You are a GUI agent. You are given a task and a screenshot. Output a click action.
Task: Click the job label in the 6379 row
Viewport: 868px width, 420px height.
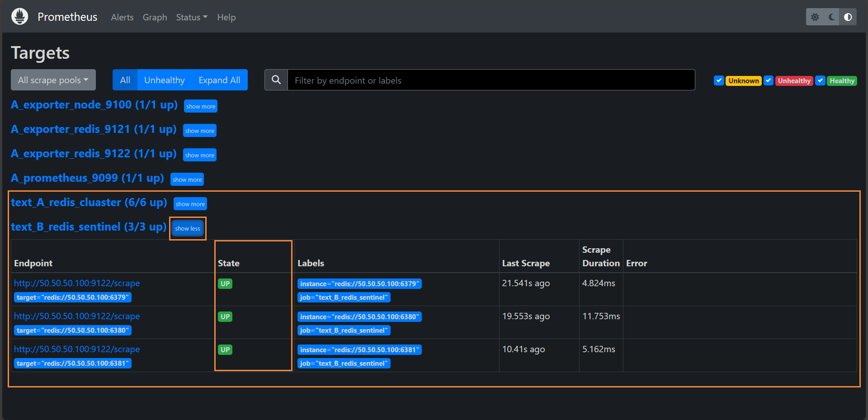point(344,297)
